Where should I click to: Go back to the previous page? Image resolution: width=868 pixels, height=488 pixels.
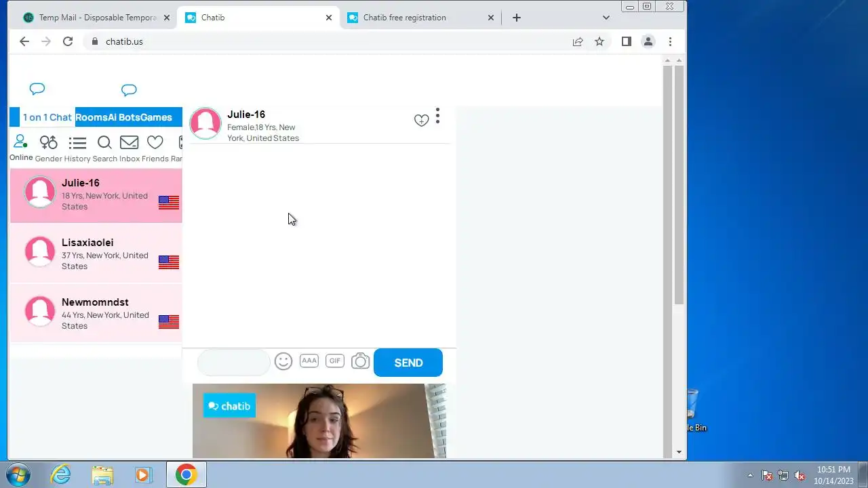(x=24, y=41)
